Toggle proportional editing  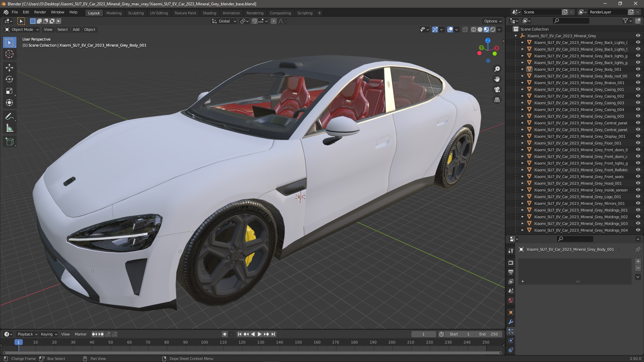coord(274,21)
